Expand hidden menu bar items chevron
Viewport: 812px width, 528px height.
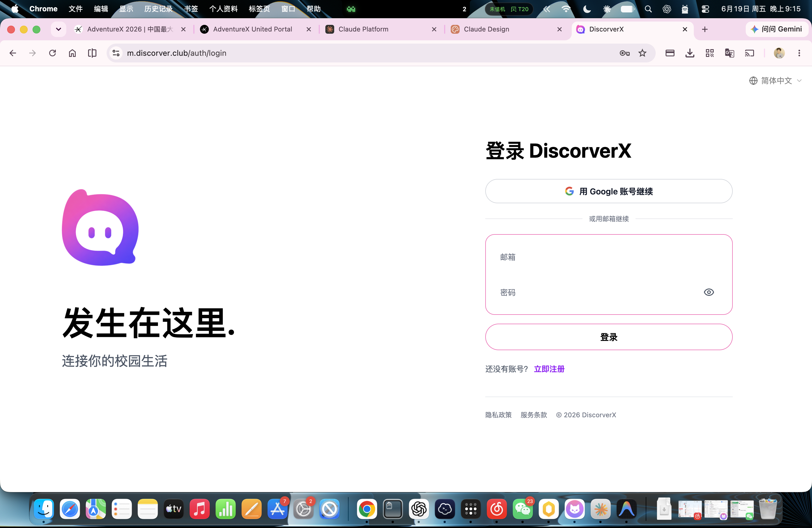547,9
